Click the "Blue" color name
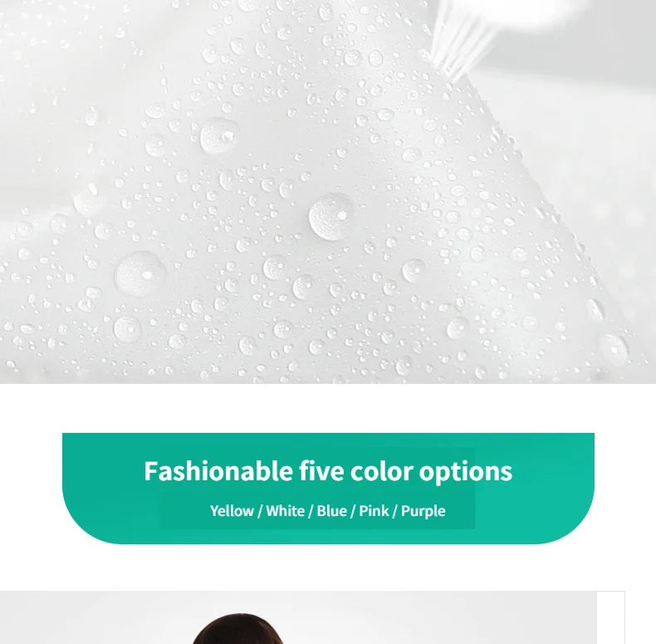656x644 pixels. pos(332,511)
